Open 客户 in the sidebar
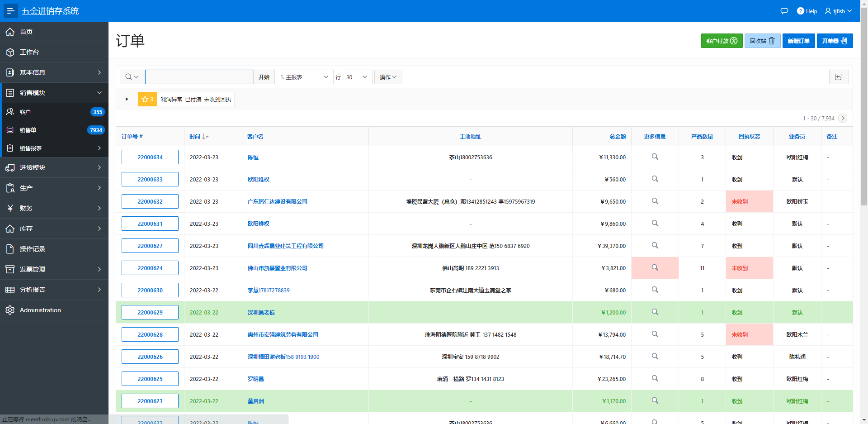 tap(25, 112)
